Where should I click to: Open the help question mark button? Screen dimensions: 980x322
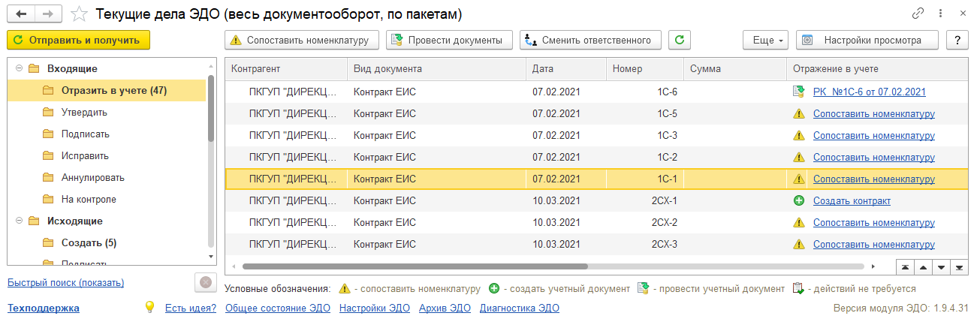(957, 40)
